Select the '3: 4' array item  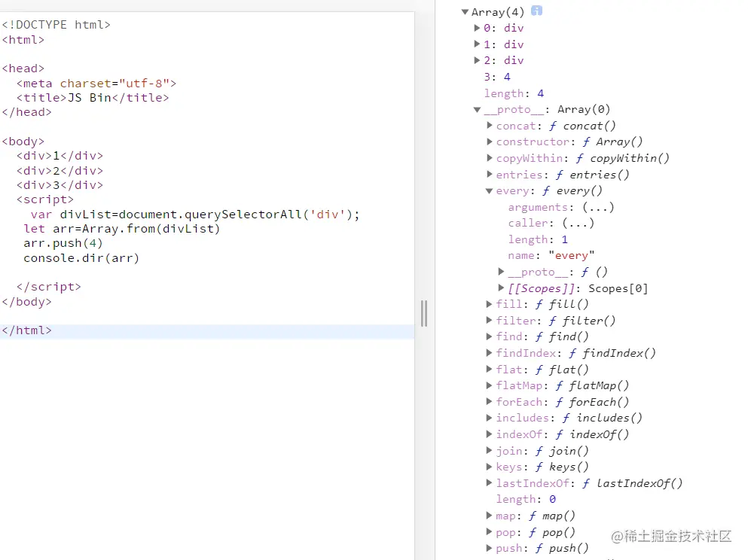497,77
